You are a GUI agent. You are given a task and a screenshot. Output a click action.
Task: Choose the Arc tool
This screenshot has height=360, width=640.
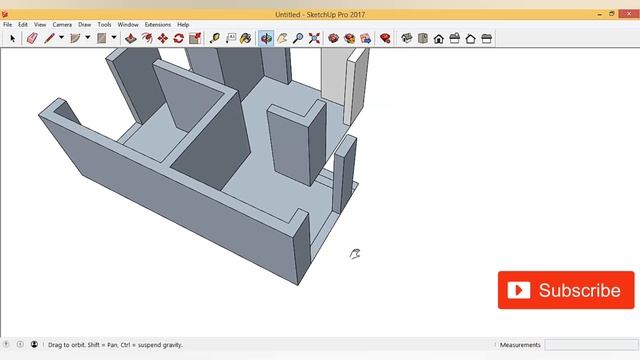(x=76, y=39)
